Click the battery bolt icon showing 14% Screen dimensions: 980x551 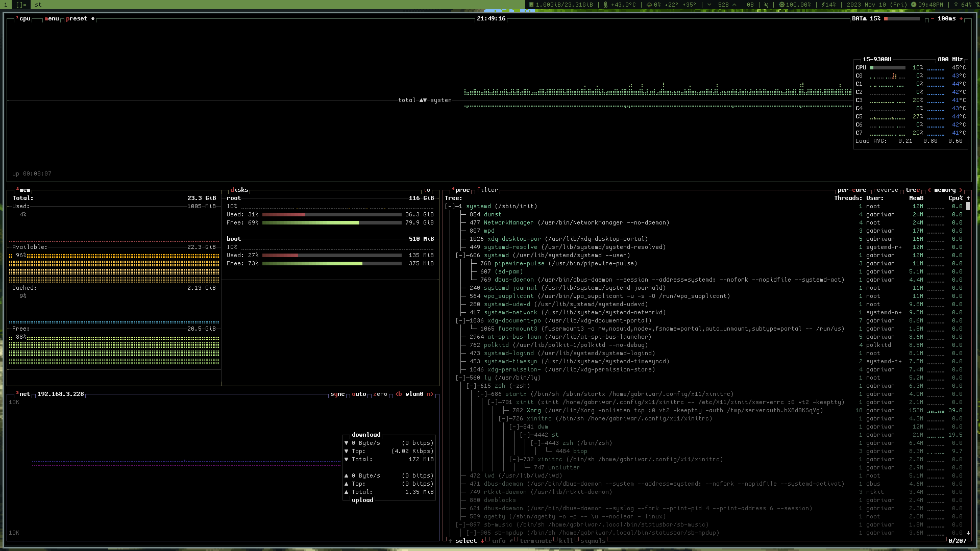823,5
